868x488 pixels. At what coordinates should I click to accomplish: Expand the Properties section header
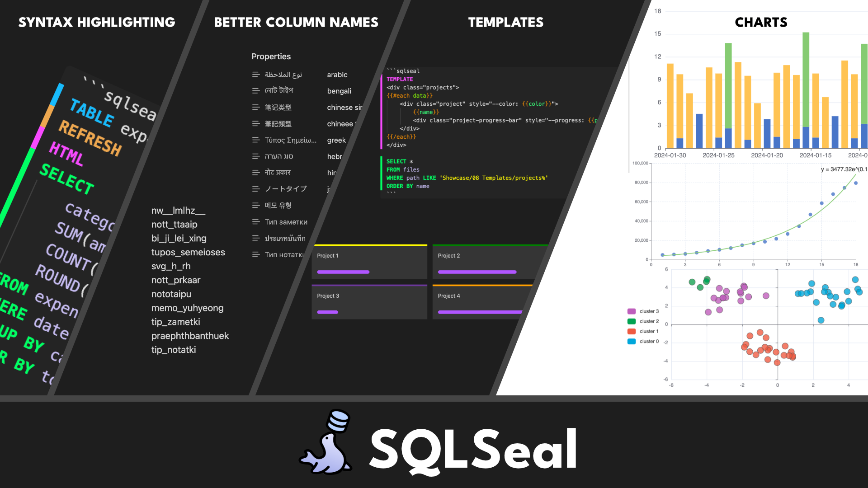click(x=271, y=56)
